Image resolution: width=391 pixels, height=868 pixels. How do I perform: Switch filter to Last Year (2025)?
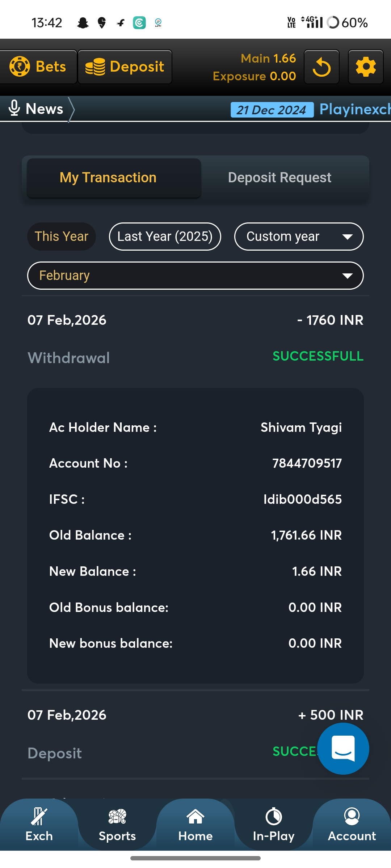coord(165,237)
